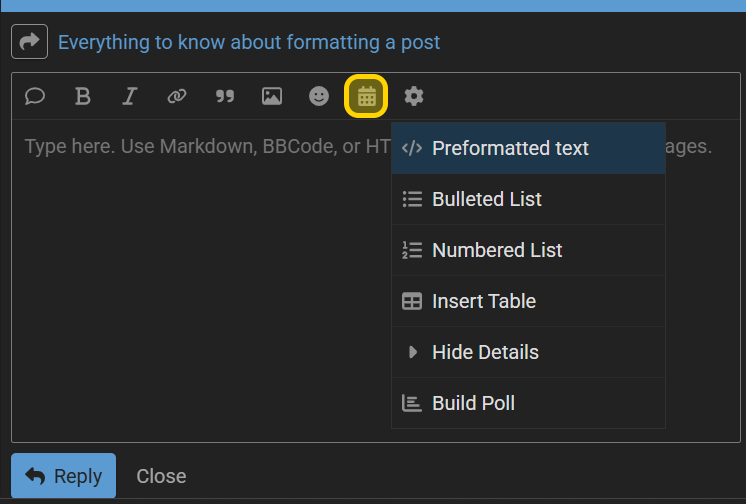Open the image upload icon

click(272, 96)
